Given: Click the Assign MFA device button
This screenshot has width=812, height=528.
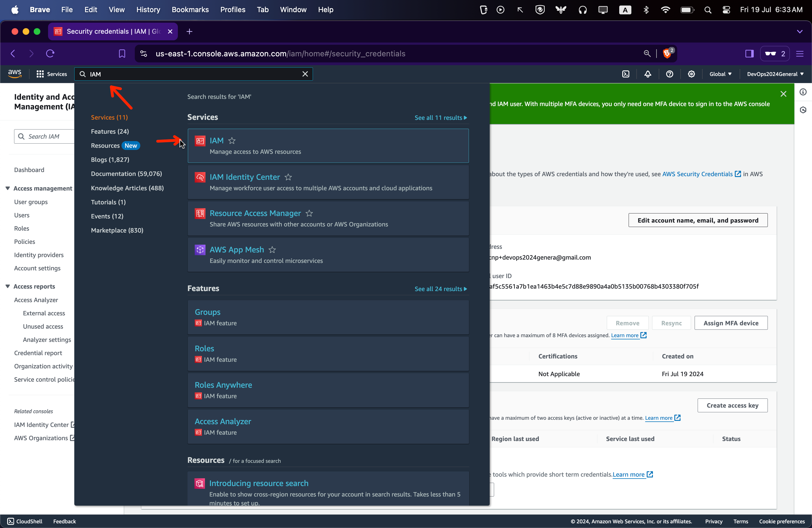Looking at the screenshot, I should point(731,323).
